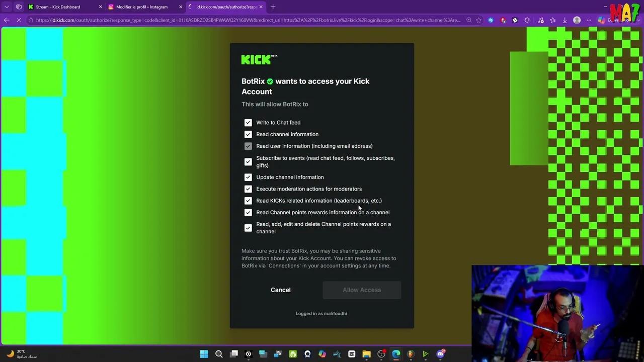Toggle Read KICKs related information checkbox
This screenshot has width=644, height=362.
[248, 201]
